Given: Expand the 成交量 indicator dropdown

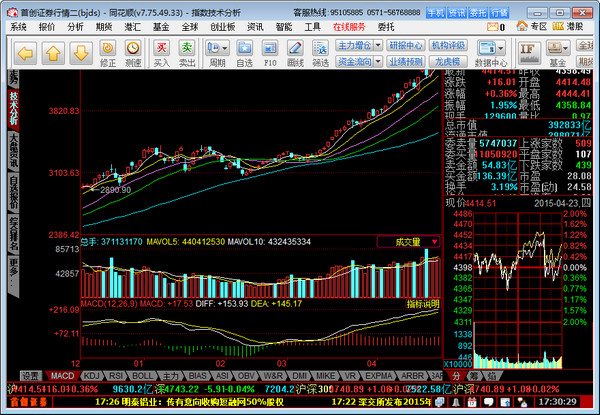Looking at the screenshot, I should click(409, 242).
